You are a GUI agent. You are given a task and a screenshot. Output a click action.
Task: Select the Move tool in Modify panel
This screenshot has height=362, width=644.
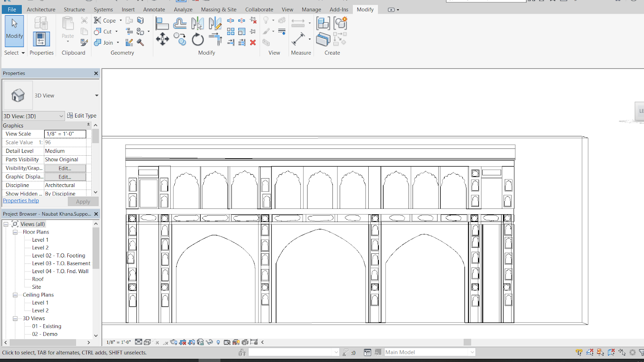(162, 39)
